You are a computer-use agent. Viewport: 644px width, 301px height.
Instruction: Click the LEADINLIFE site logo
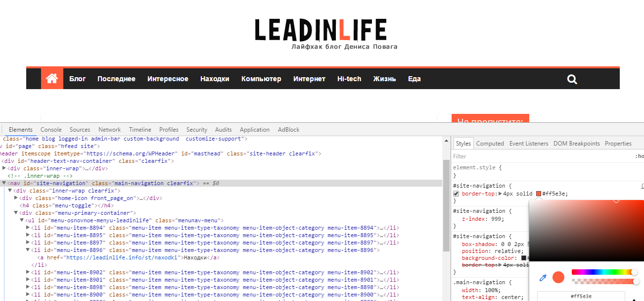click(321, 31)
